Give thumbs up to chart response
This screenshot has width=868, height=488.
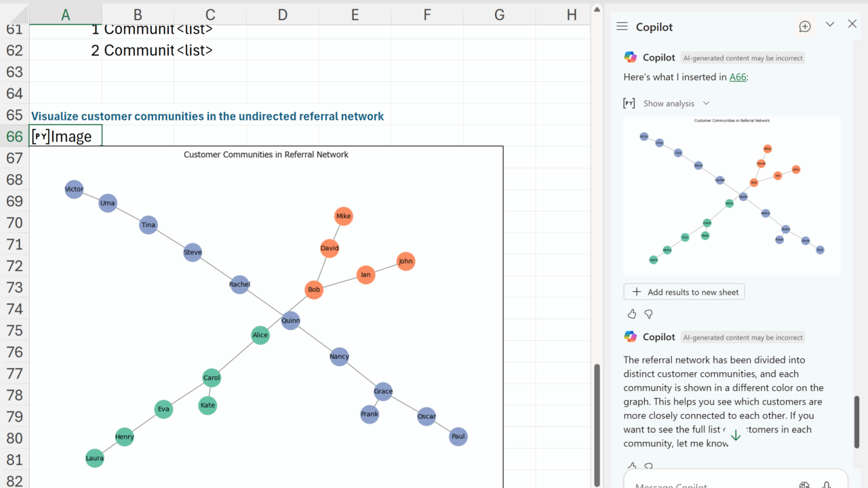click(x=632, y=314)
